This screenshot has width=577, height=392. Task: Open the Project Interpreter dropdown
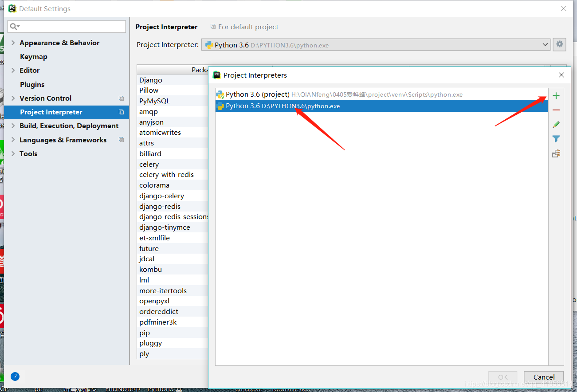click(x=376, y=45)
